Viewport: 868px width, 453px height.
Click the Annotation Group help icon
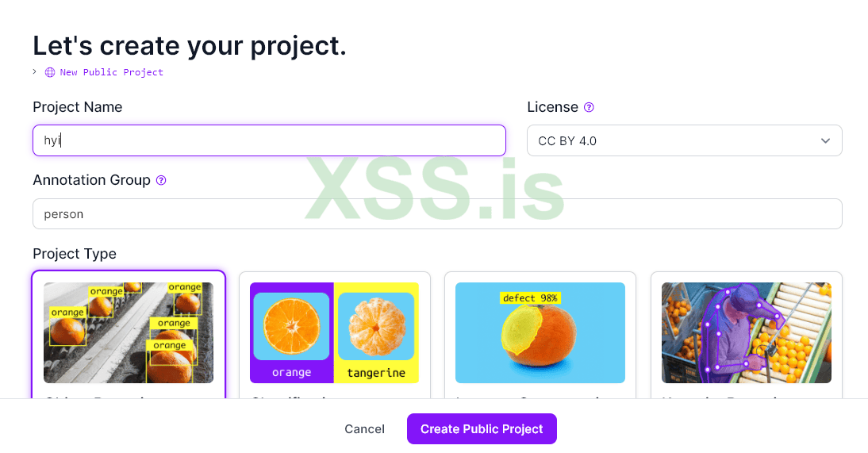pos(161,180)
